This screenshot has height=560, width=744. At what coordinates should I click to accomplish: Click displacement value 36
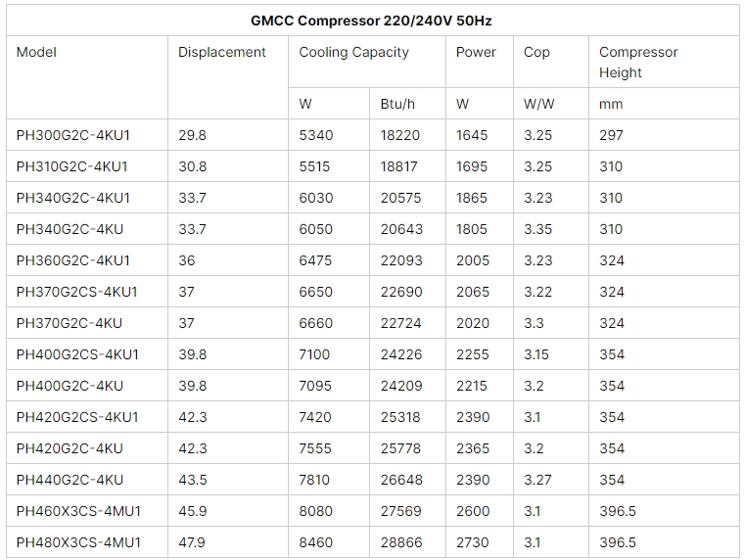(x=186, y=260)
